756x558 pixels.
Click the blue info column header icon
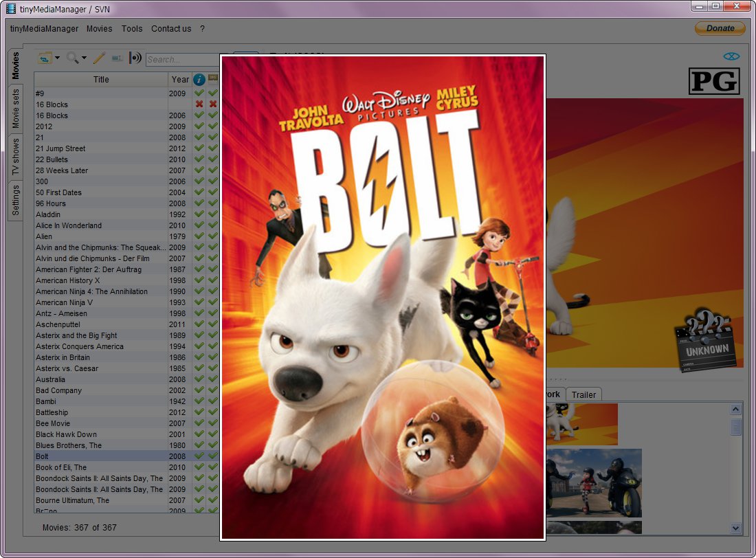199,80
